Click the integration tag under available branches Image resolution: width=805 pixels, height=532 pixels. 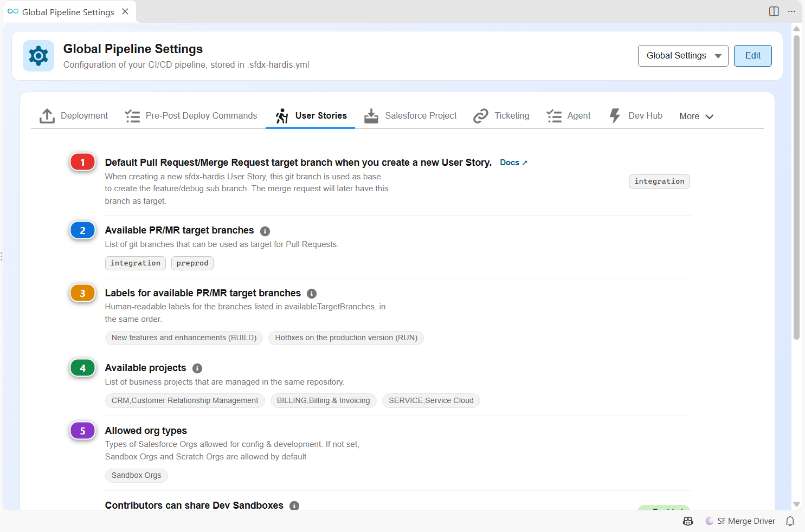coord(136,263)
